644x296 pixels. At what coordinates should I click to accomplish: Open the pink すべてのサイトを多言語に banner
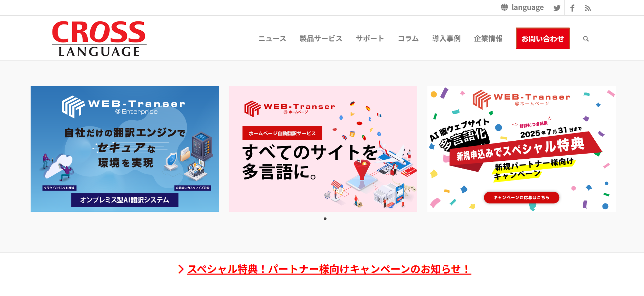coord(323,149)
